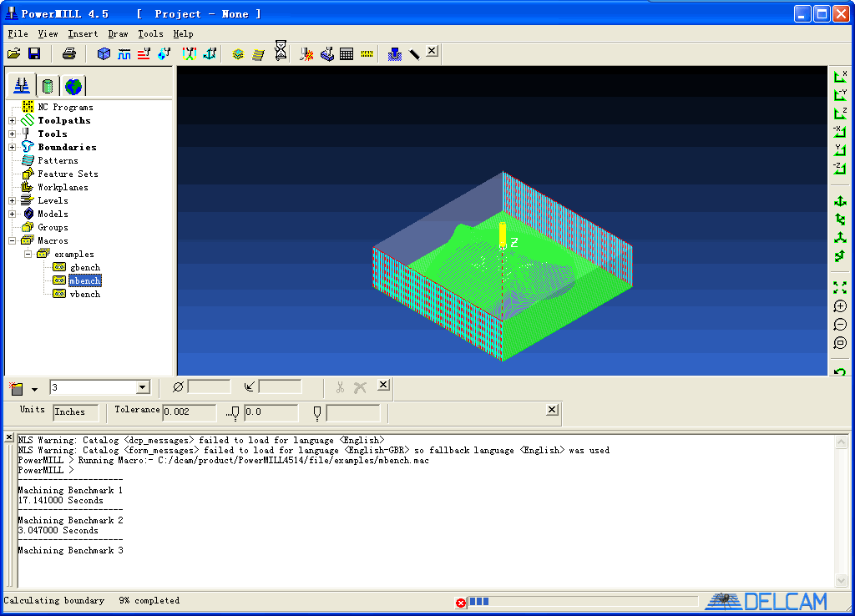This screenshot has width=855, height=616.
Task: Switch to the PowerMILL explorer tab
Action: (22, 86)
